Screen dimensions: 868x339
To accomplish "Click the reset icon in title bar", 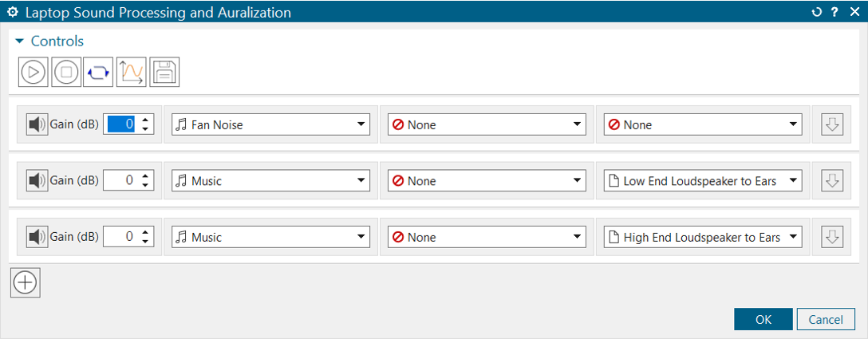I will tap(816, 12).
